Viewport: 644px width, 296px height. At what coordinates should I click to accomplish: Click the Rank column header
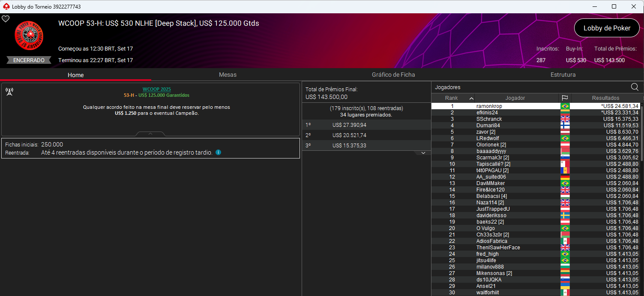click(452, 98)
